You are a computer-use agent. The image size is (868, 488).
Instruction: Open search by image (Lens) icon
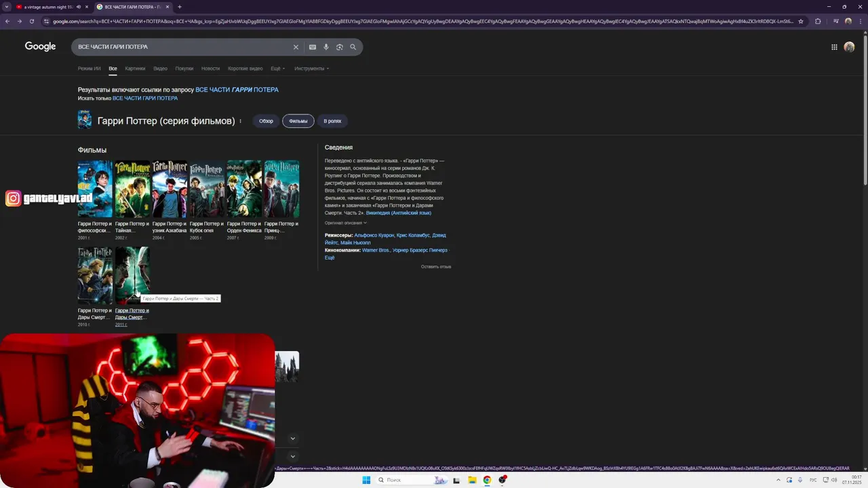(x=340, y=47)
